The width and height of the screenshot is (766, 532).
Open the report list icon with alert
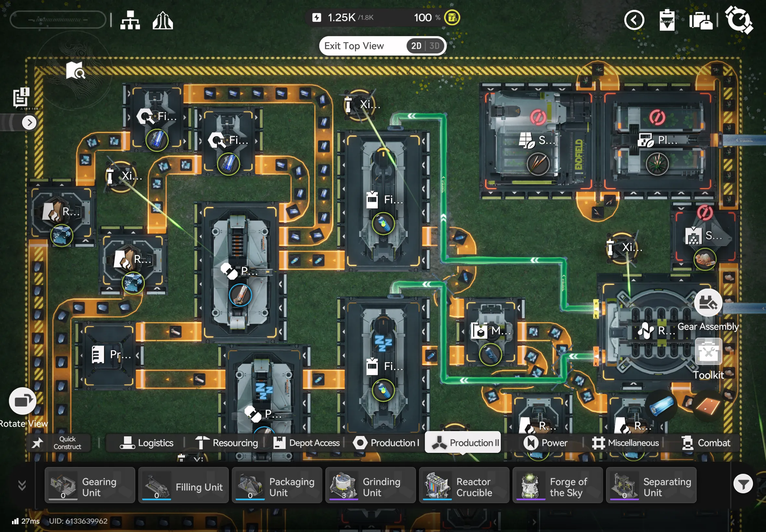[x=22, y=97]
